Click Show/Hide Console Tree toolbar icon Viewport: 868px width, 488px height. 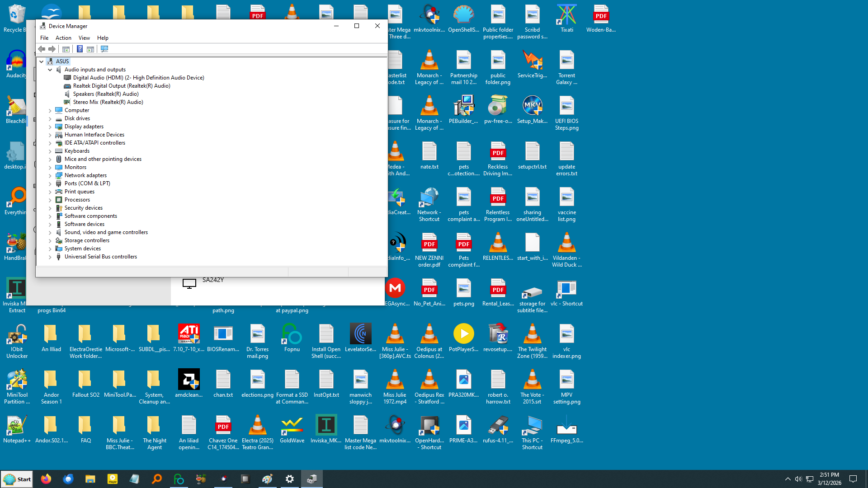tap(66, 49)
